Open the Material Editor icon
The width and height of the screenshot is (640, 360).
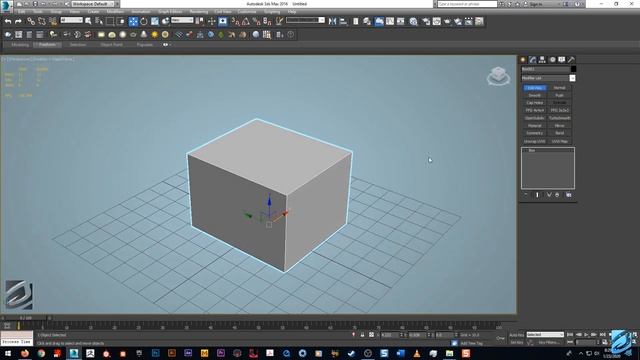(413, 21)
